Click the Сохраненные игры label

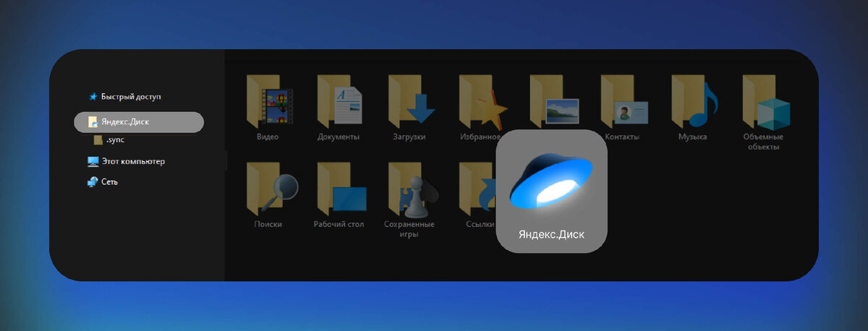(411, 229)
